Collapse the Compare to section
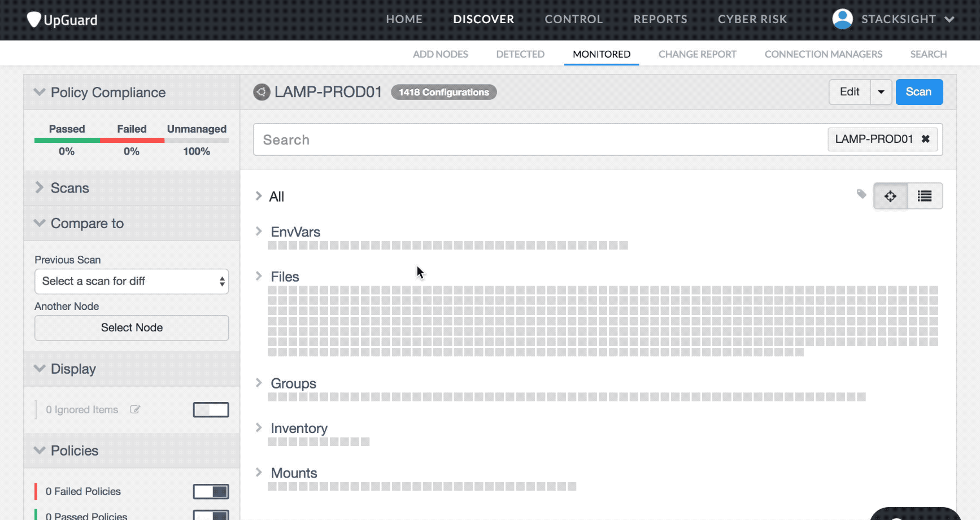Image resolution: width=980 pixels, height=520 pixels. pos(40,223)
